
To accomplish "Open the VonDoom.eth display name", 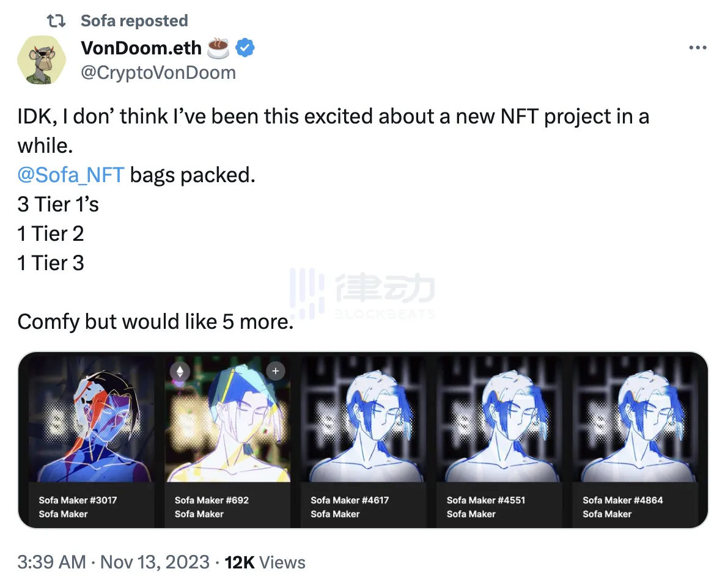I will [141, 48].
